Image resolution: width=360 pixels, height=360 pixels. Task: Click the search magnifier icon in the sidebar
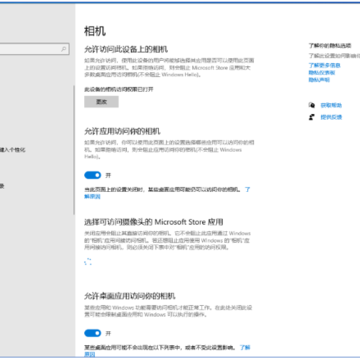pyautogui.click(x=63, y=49)
